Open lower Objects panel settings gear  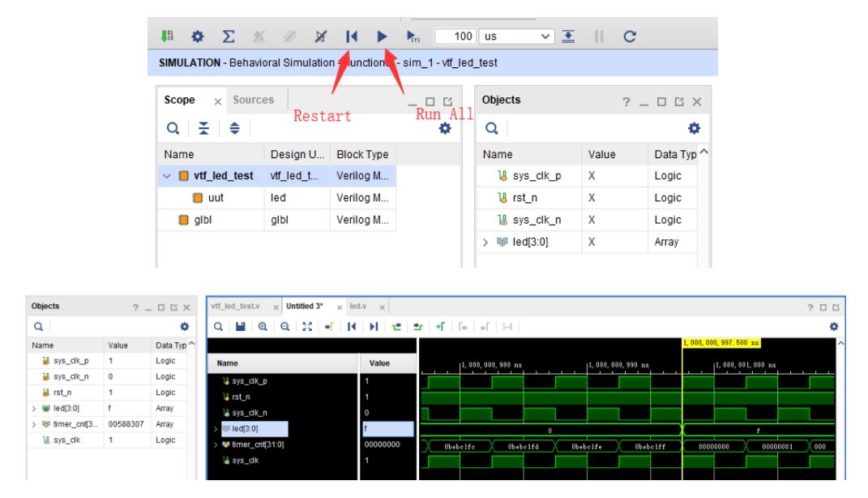[184, 327]
